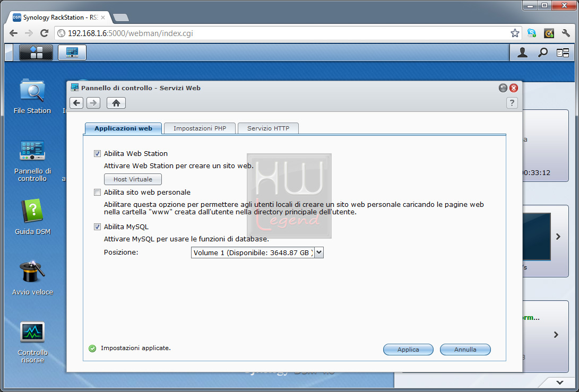Viewport: 579px width, 392px height.
Task: Select the Synology RackStation browser tab
Action: (59, 18)
